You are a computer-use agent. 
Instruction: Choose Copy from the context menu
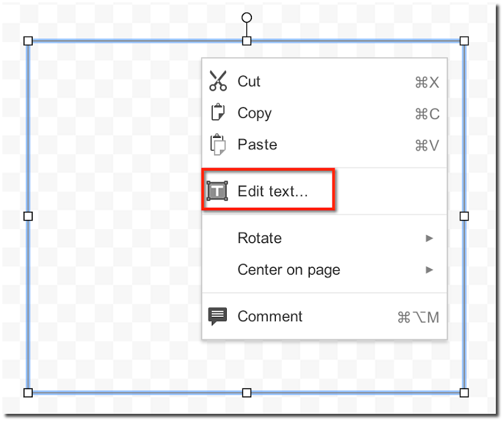click(x=324, y=113)
